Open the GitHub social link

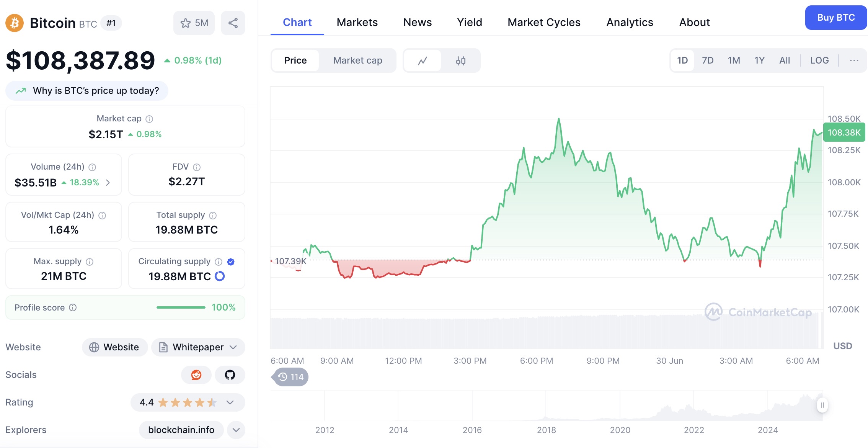(230, 375)
